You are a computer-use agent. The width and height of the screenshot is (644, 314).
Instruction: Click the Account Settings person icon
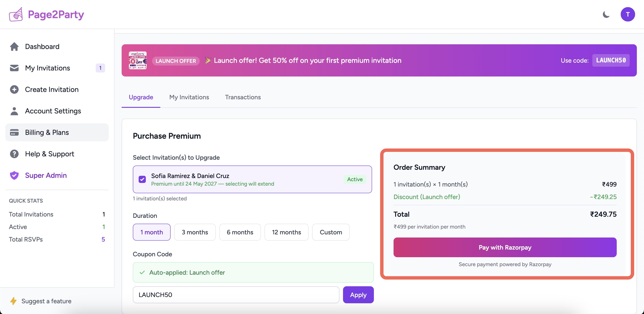click(14, 111)
